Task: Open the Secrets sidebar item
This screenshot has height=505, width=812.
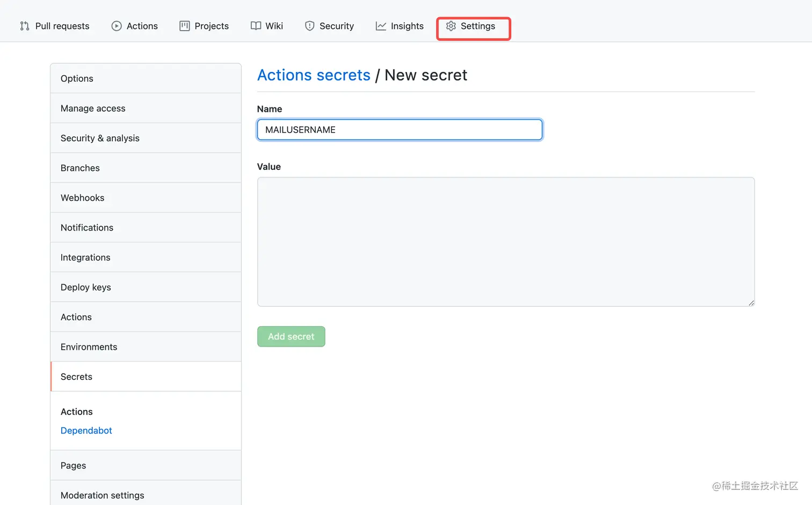Action: tap(146, 377)
